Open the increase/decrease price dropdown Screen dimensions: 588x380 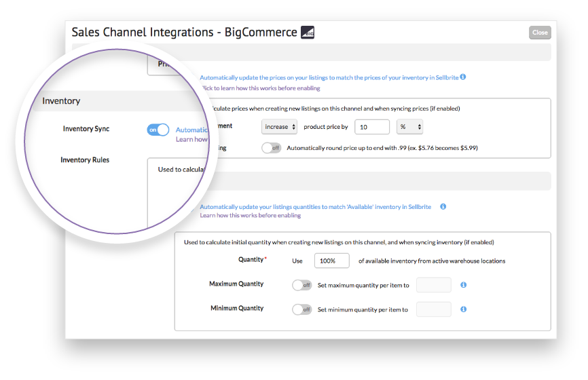279,127
